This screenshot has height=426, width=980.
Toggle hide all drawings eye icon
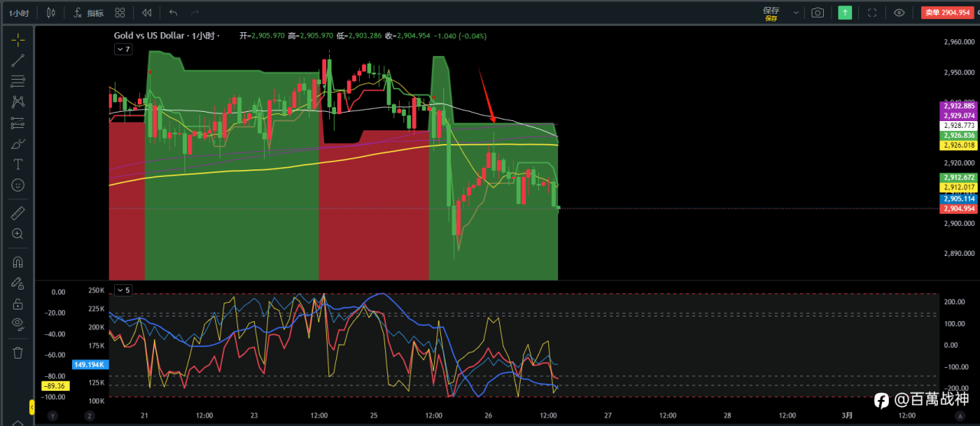[18, 323]
